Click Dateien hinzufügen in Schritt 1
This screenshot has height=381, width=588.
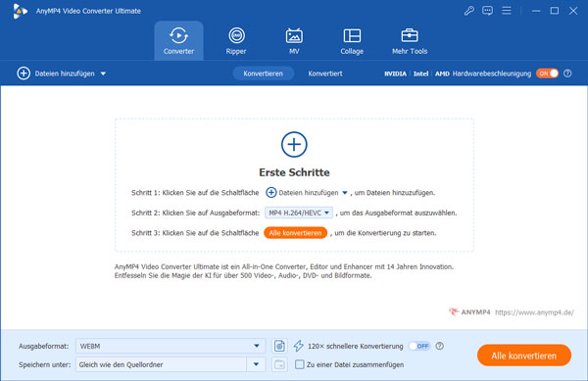pyautogui.click(x=302, y=193)
